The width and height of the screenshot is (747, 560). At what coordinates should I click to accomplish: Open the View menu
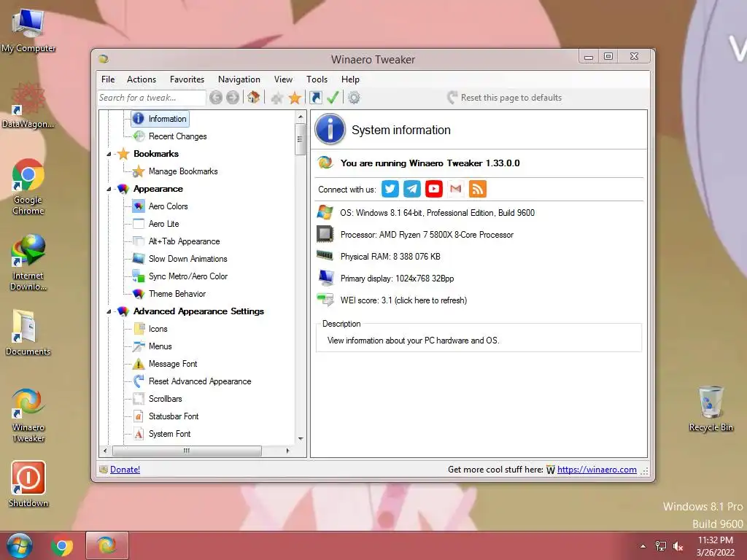283,79
